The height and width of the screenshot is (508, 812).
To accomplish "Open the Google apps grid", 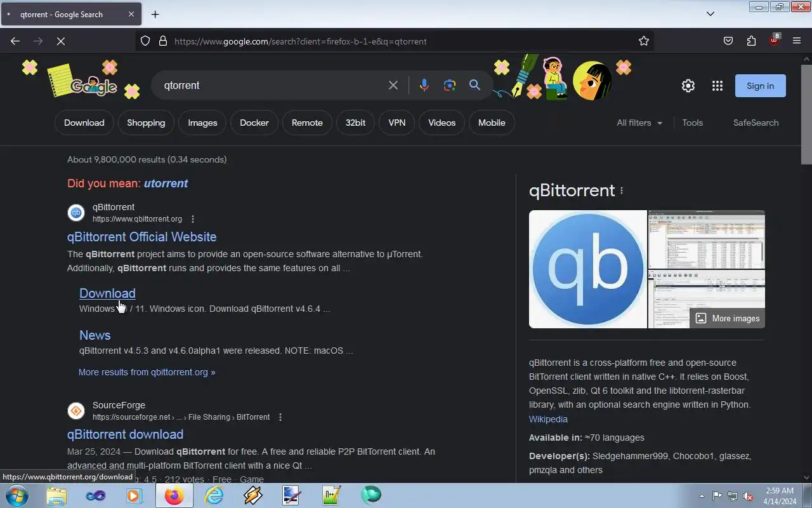I will tap(717, 86).
